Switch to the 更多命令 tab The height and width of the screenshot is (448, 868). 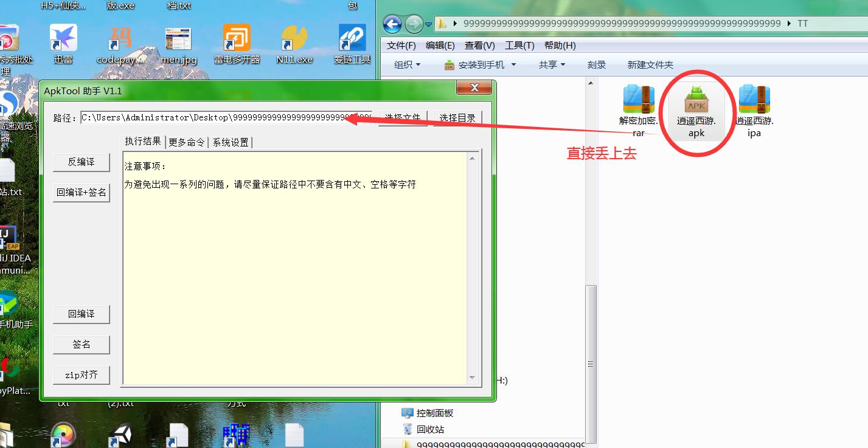point(187,142)
